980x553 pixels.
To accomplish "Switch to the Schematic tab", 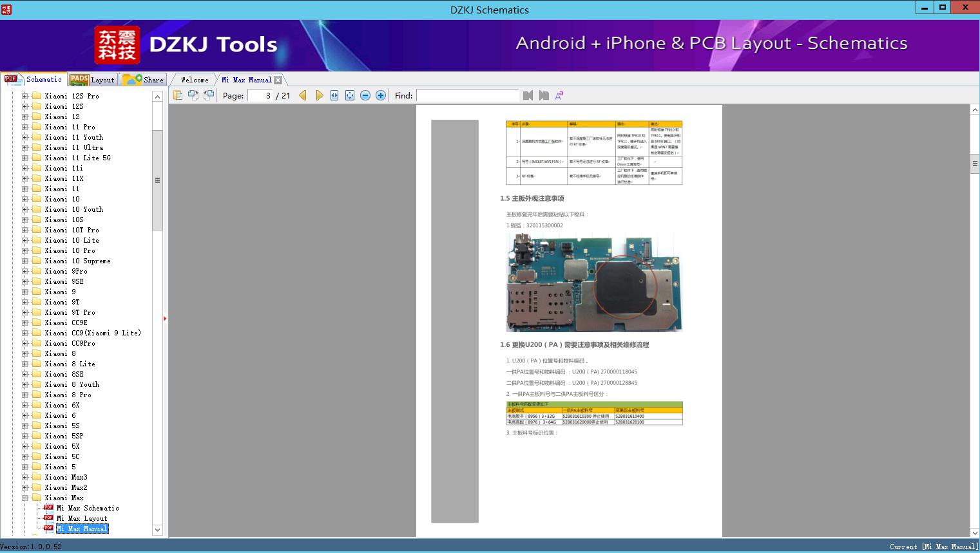I will 34,79.
